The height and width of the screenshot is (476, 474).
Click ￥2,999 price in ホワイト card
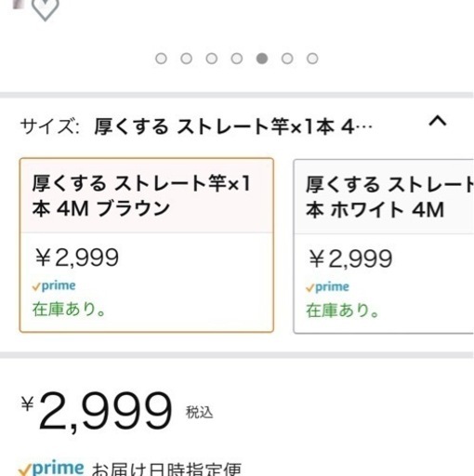click(x=350, y=258)
